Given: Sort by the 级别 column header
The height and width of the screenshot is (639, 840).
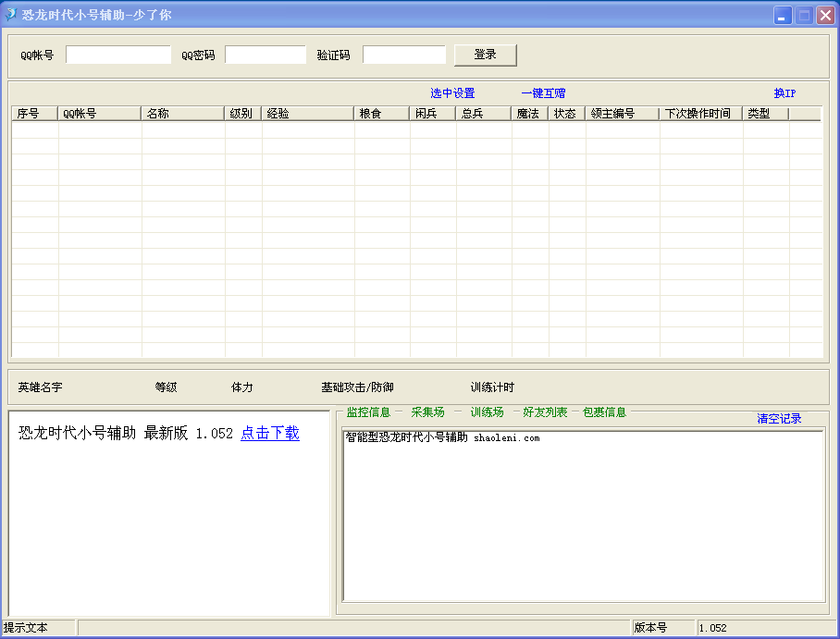Looking at the screenshot, I should [x=243, y=114].
